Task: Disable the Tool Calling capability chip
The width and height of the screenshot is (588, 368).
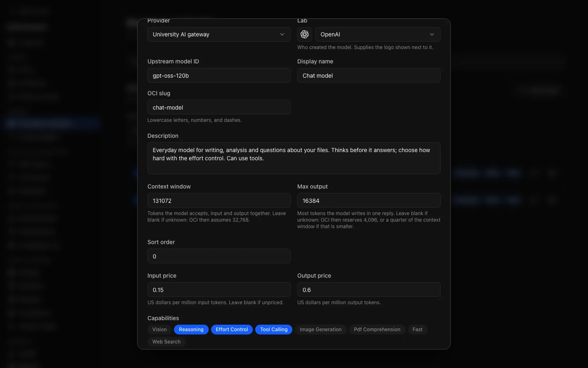Action: [274, 330]
